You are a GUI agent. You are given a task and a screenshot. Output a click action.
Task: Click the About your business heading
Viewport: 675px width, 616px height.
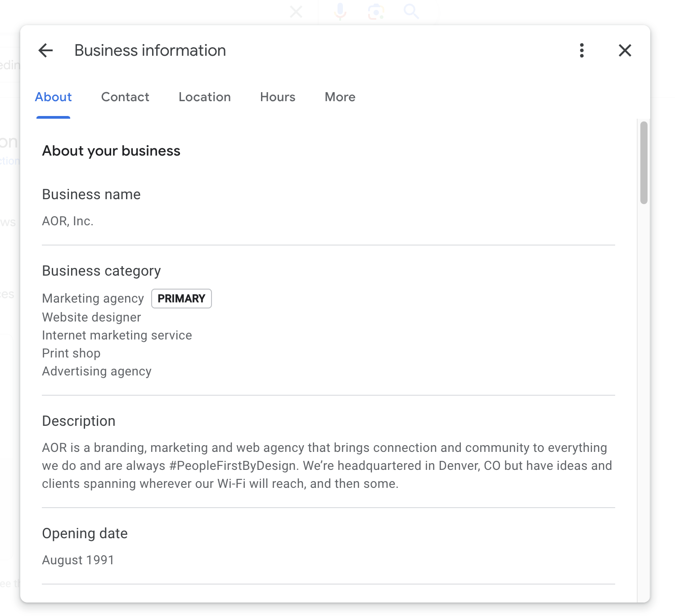coord(111,151)
